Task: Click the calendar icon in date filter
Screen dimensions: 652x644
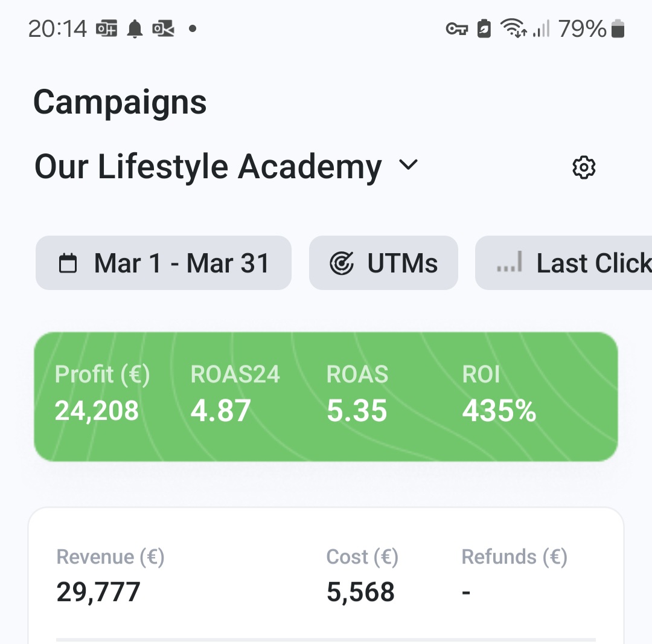Action: (x=68, y=263)
